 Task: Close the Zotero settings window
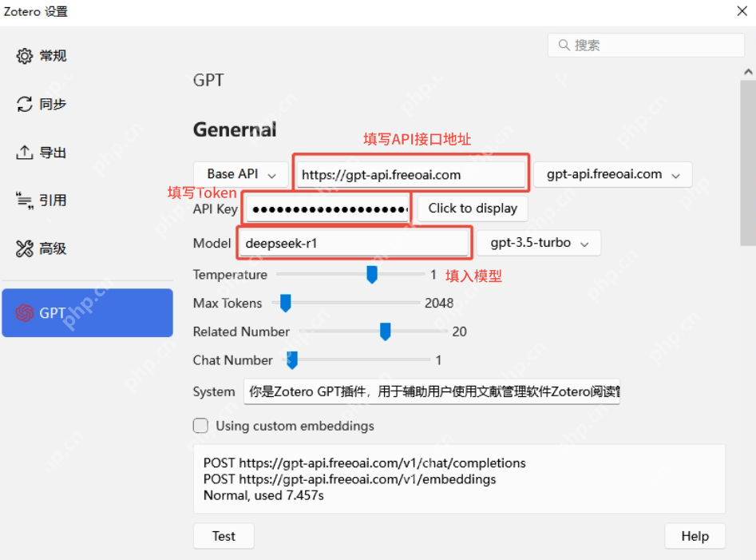click(742, 11)
